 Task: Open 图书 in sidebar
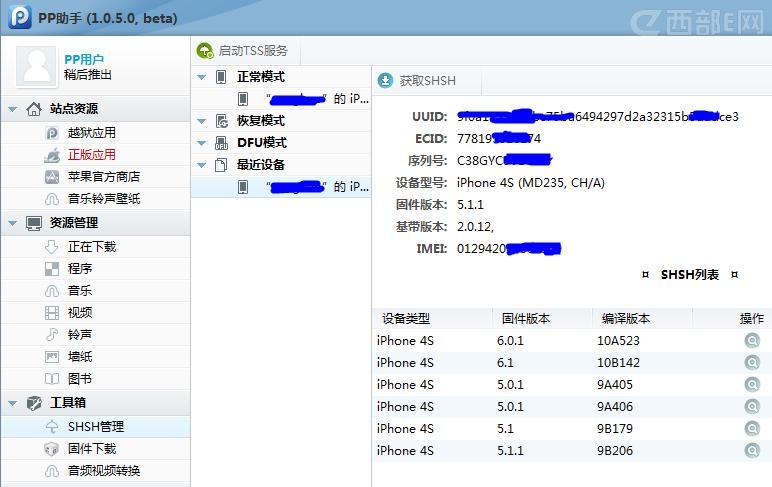(80, 379)
